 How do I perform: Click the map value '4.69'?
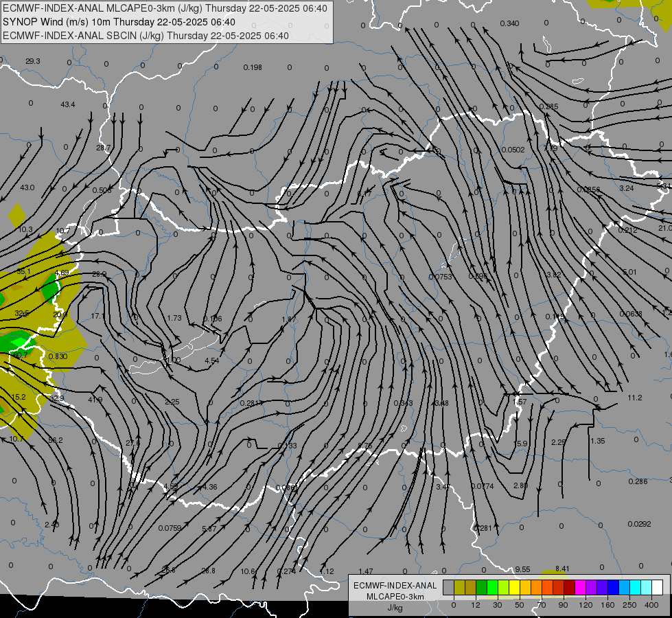[x=62, y=273]
